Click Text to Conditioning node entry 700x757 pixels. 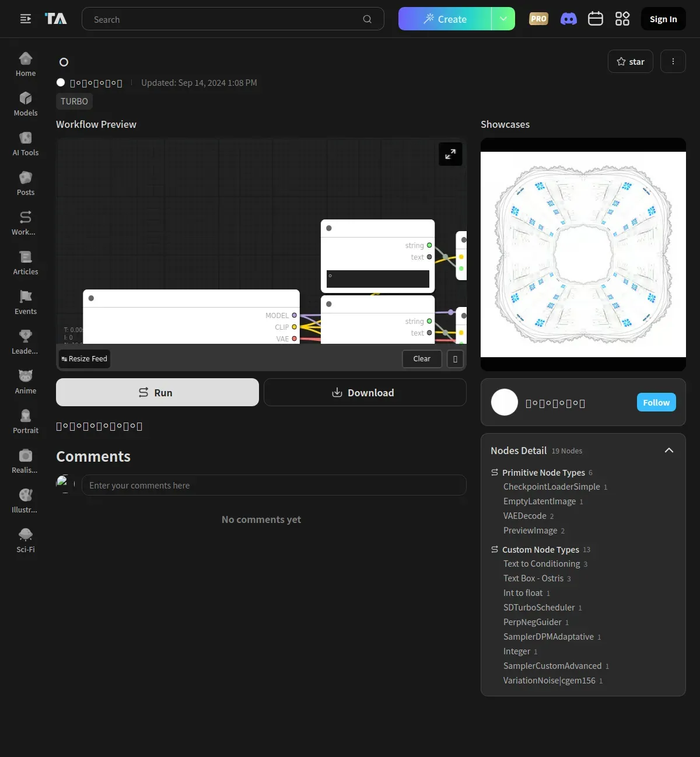(542, 563)
